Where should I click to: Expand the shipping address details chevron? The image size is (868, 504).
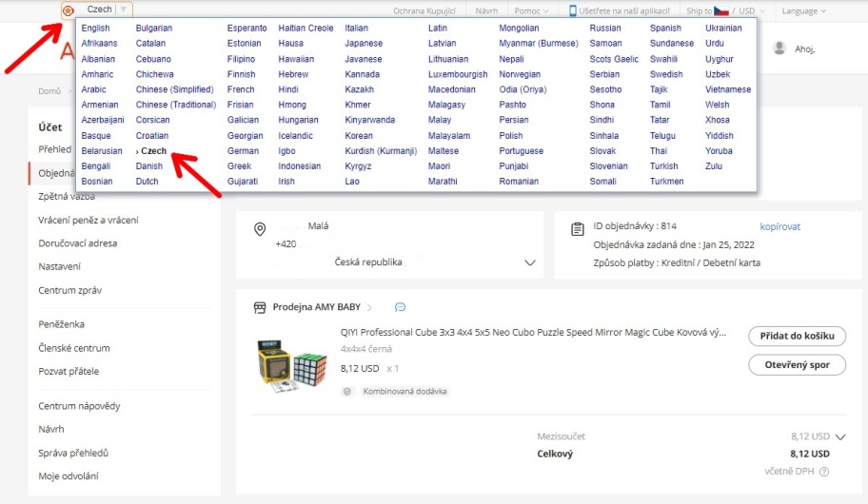coord(530,262)
